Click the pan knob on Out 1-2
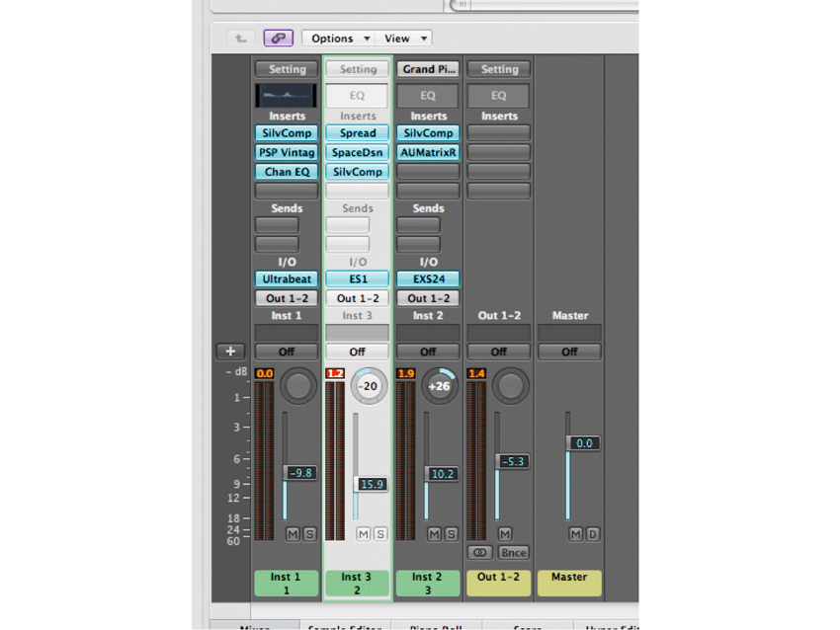840x630 pixels. click(510, 385)
